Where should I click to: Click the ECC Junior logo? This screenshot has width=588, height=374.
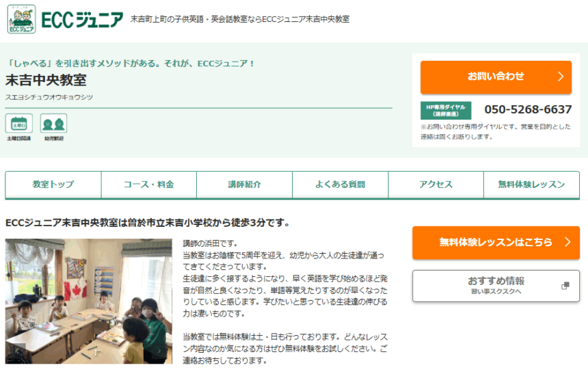66,21
